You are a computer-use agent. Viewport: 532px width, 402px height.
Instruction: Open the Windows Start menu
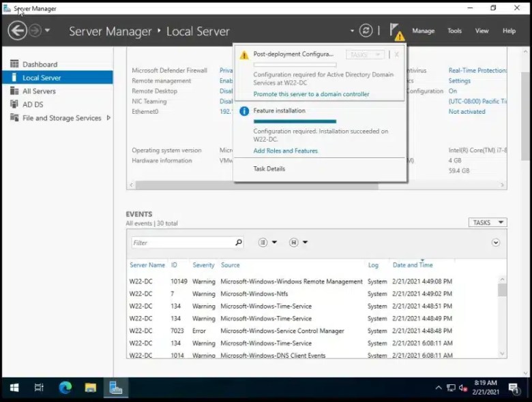click(14, 388)
